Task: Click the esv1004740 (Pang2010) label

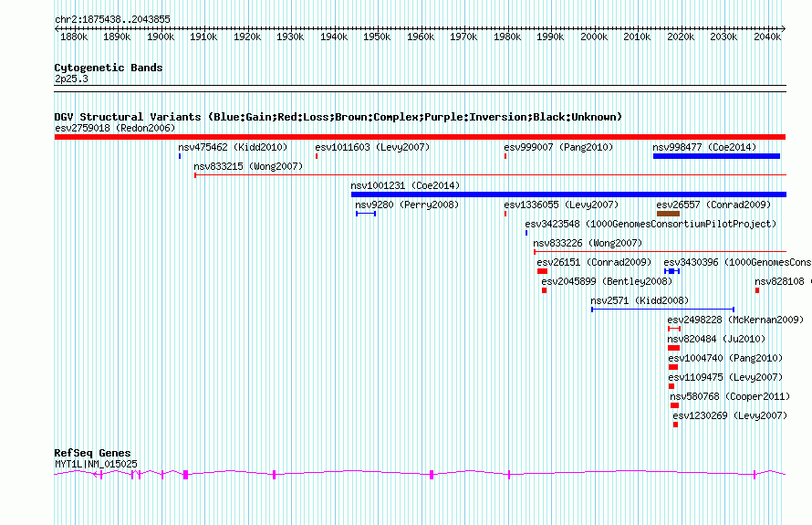Action: tap(725, 358)
